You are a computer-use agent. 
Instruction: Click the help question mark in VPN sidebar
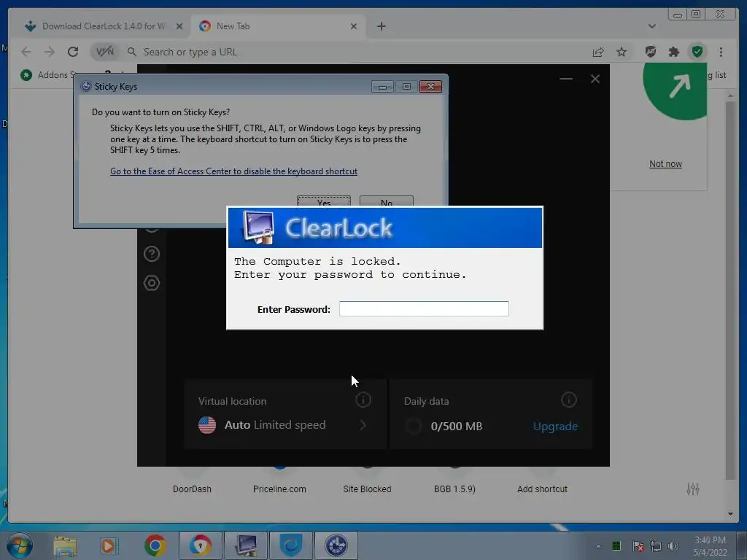pyautogui.click(x=152, y=254)
